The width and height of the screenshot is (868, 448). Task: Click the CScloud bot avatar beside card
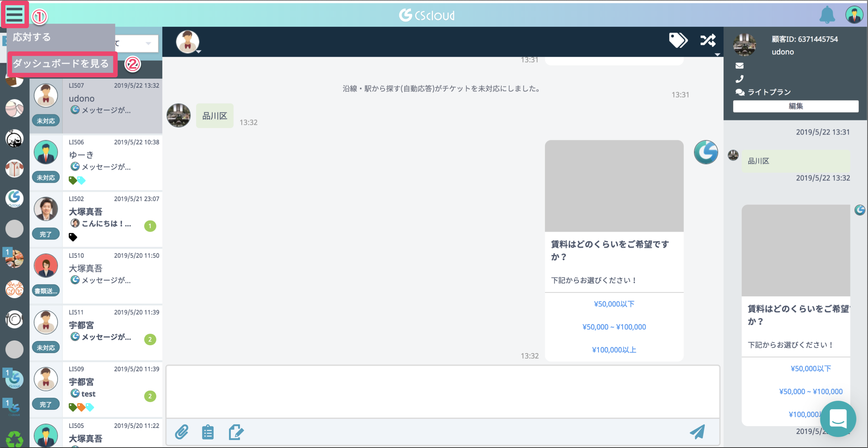[x=706, y=152]
